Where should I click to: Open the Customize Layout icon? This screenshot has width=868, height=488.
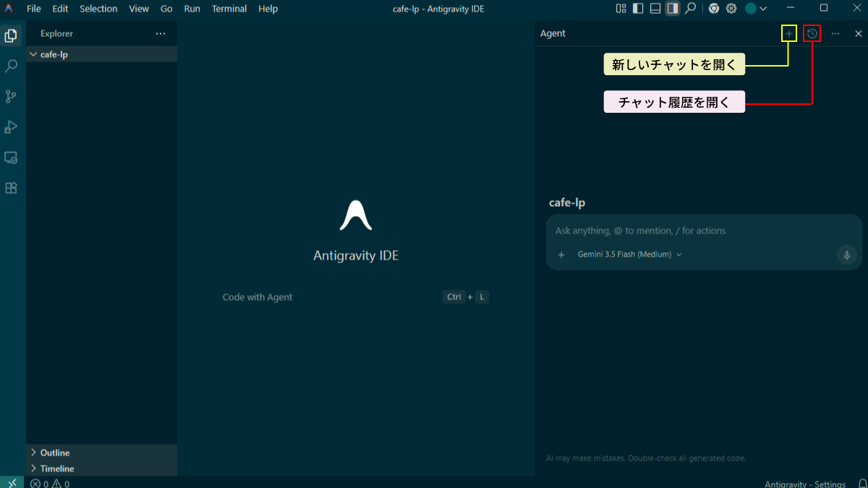click(621, 9)
